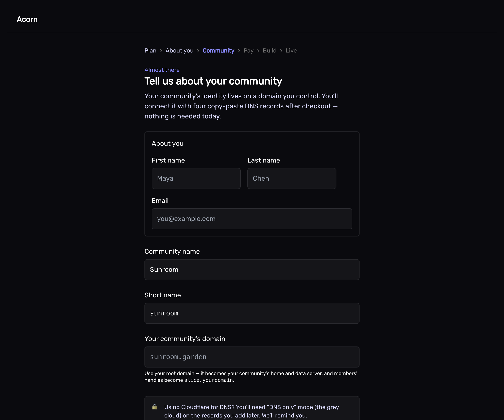The image size is (504, 420).
Task: Click the Cloudflare DNS only notice text
Action: coord(251,411)
